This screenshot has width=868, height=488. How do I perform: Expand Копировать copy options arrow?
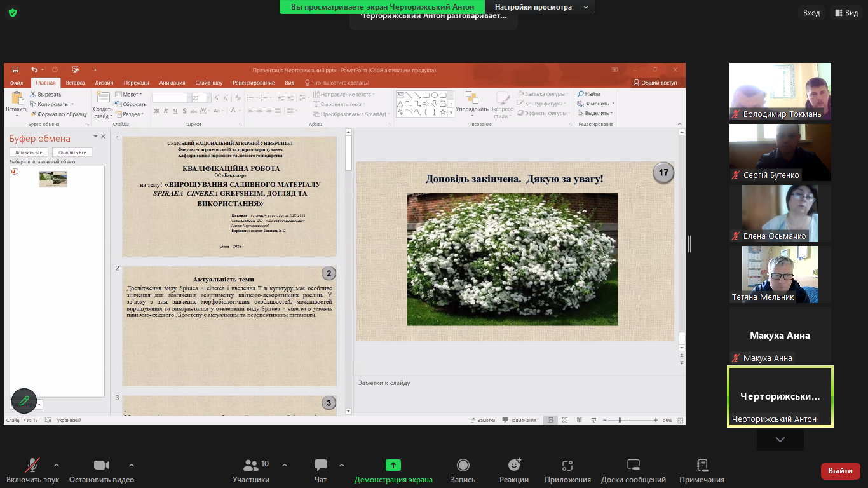pyautogui.click(x=72, y=104)
